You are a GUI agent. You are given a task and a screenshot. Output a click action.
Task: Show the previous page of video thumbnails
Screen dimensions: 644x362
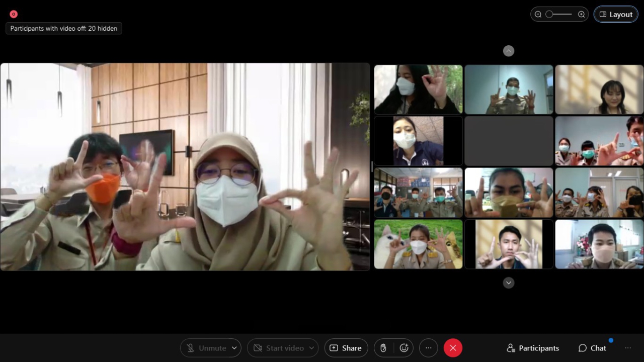(x=509, y=51)
